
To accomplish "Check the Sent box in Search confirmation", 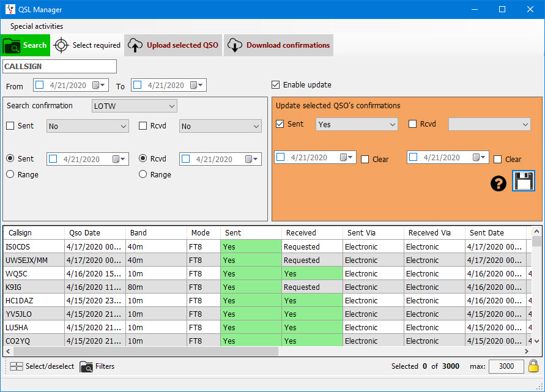I will point(10,126).
